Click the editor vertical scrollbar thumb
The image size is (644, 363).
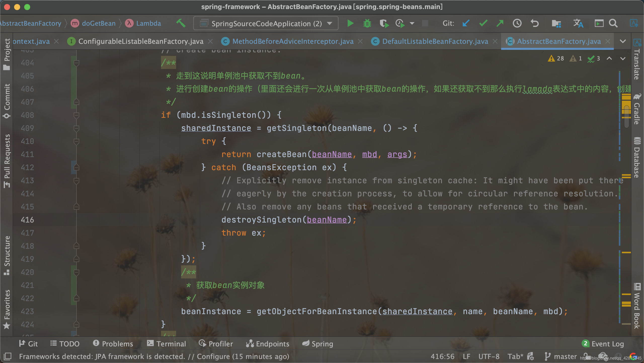[627, 116]
